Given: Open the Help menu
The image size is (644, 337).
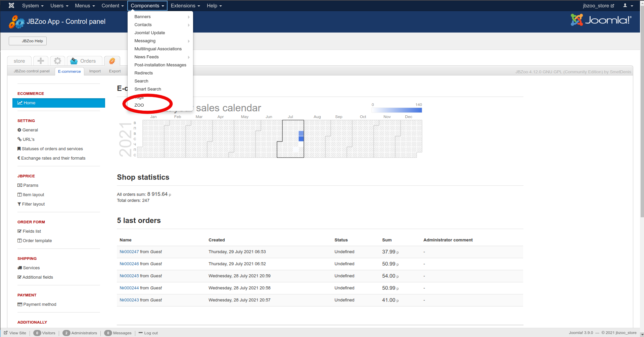Looking at the screenshot, I should (214, 6).
